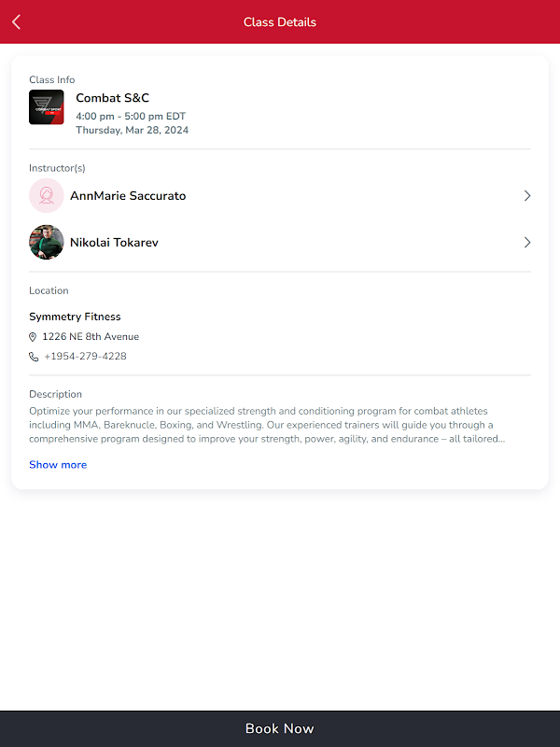Book the class with Book Now

(x=280, y=728)
